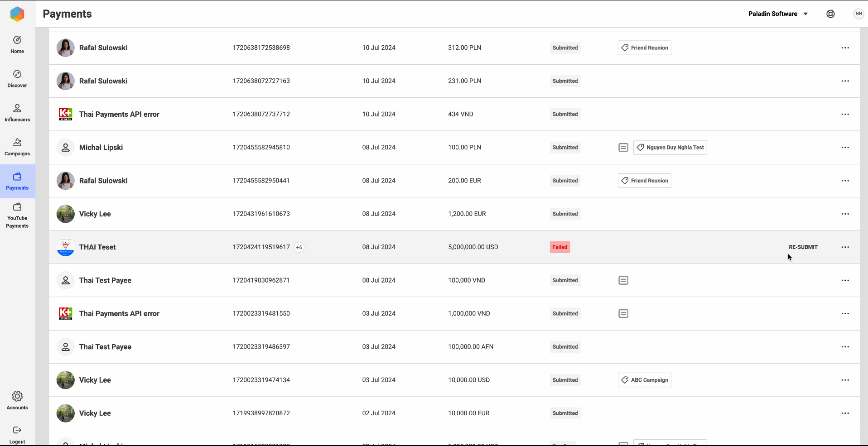Open the Home sidebar icon
This screenshot has width=868, height=446.
pos(17,44)
